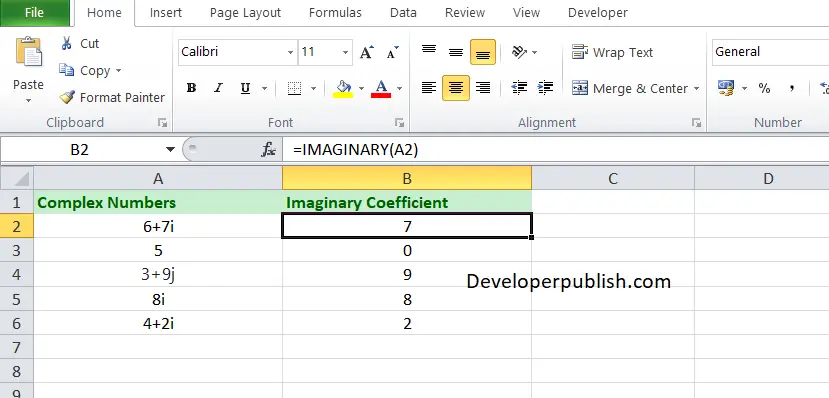Open the Page Layout tab
Viewport: 829px width, 398px height.
[x=245, y=13]
